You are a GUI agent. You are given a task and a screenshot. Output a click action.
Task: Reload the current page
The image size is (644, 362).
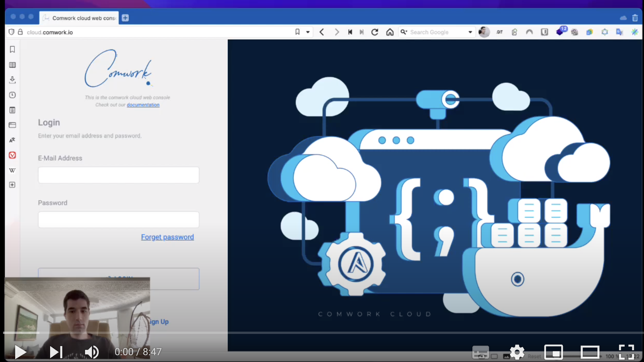pyautogui.click(x=375, y=32)
